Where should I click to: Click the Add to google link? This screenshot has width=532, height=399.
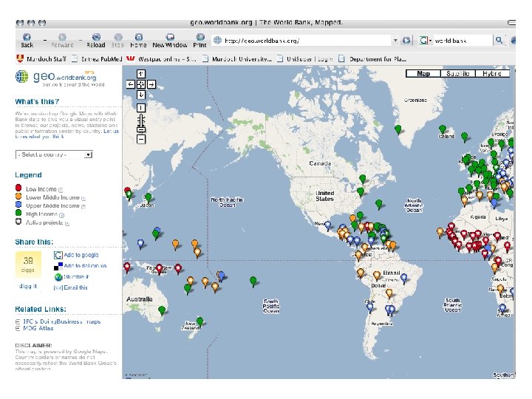[81, 255]
